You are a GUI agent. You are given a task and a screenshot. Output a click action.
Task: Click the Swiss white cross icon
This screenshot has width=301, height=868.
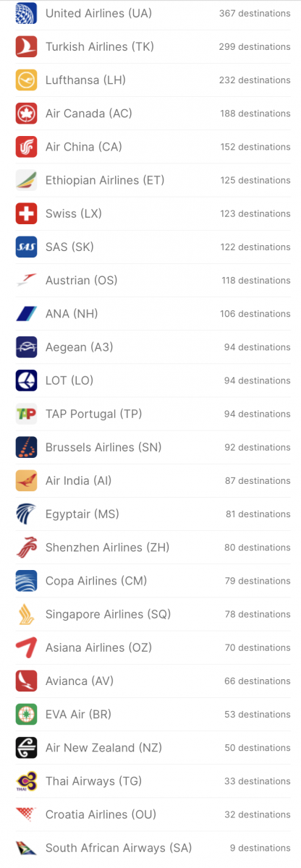tap(27, 213)
